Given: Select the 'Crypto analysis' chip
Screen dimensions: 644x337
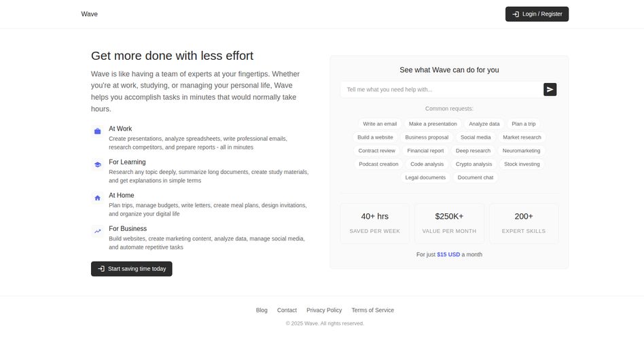Looking at the screenshot, I should coord(474,164).
